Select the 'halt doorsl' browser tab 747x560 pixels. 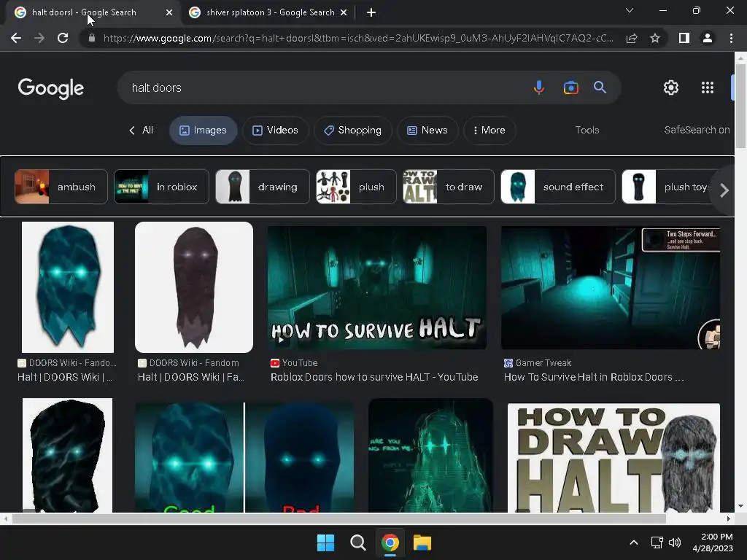(x=90, y=13)
